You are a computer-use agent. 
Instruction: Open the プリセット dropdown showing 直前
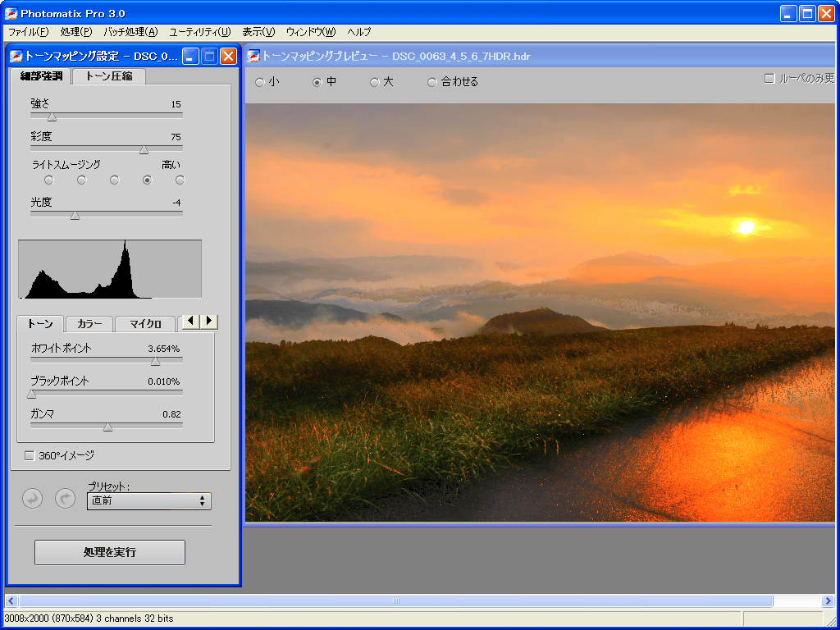(x=149, y=501)
